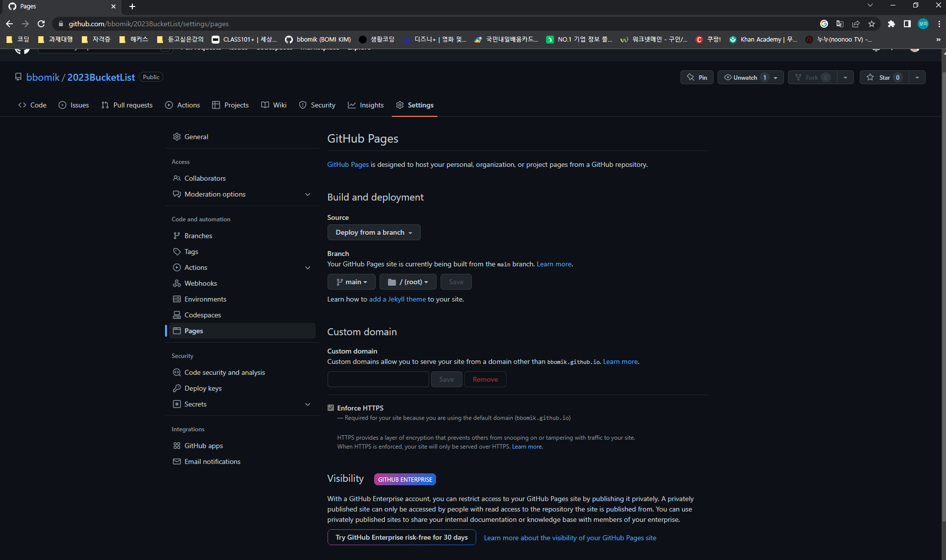Open the Chrome three-dot menu
Screen dimensions: 946x560
click(939, 24)
